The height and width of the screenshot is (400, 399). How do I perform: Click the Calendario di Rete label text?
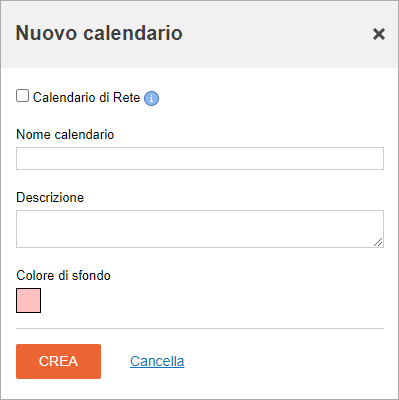click(x=86, y=97)
